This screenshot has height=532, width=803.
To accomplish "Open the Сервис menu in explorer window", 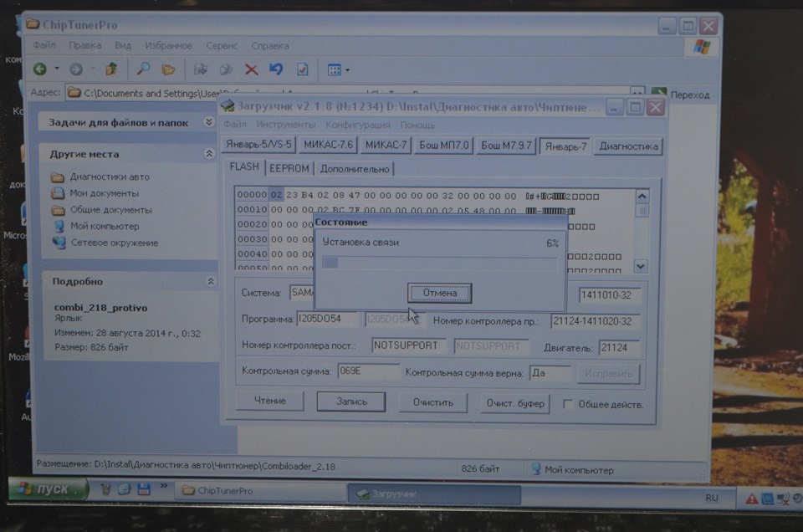I will pos(221,45).
